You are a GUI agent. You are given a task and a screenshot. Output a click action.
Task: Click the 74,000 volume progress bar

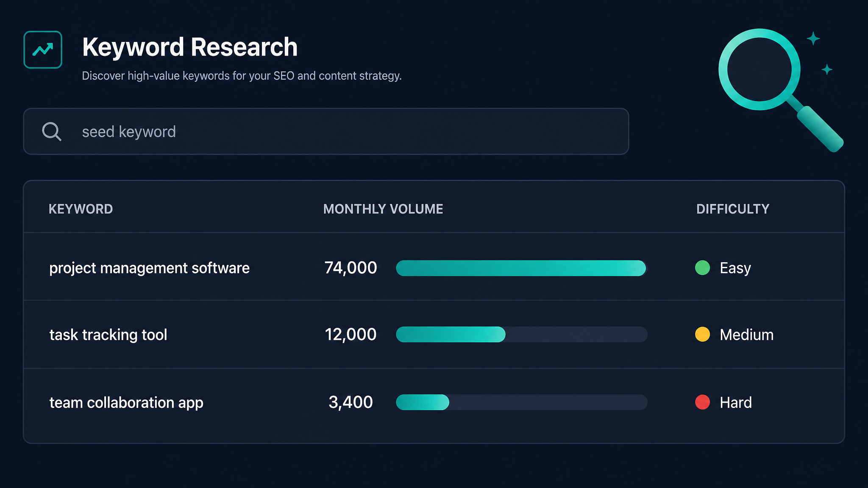point(522,268)
